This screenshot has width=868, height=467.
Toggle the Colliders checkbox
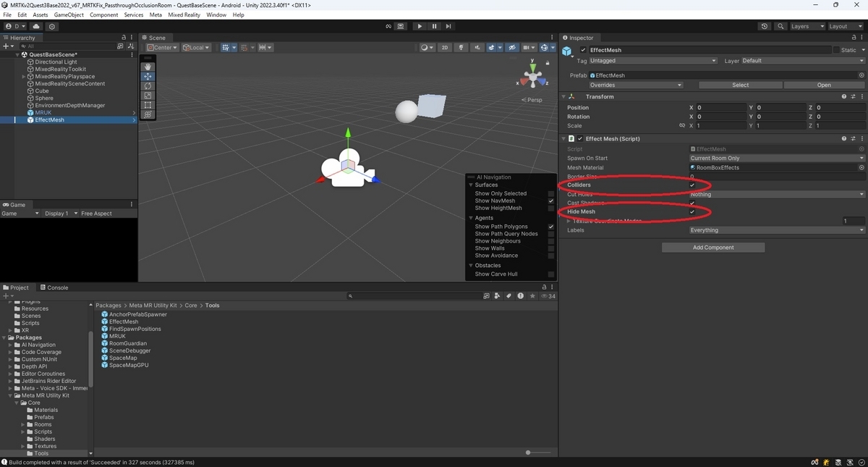[x=692, y=185]
